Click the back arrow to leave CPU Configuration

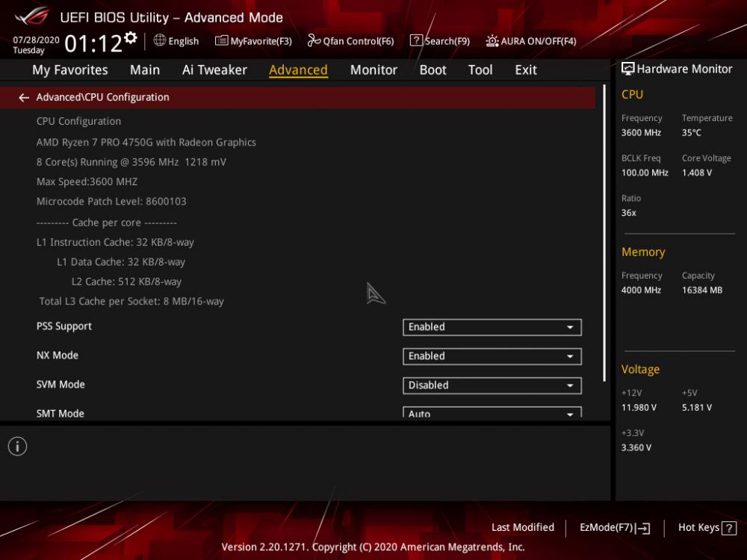[x=24, y=98]
